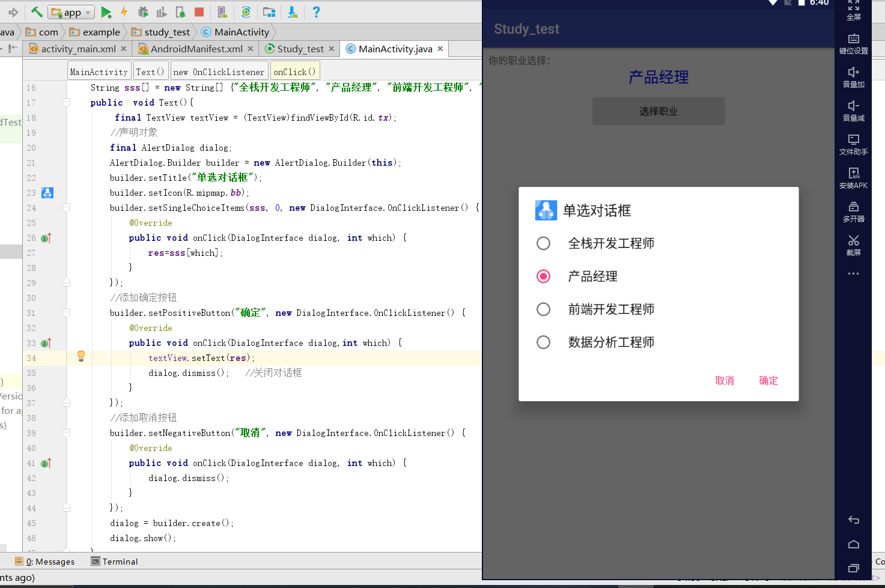Click the 全屏 fullscreen emulator icon
The image size is (885, 588).
[854, 11]
